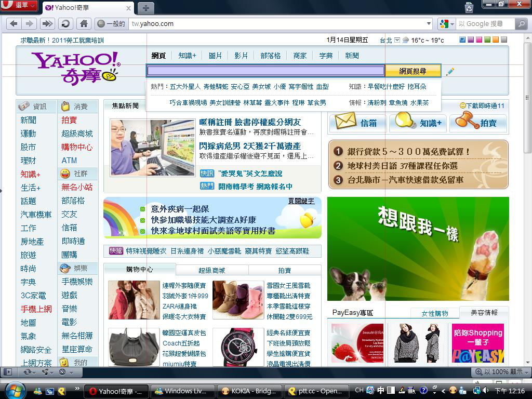Open the handbag product thumbnail
The width and height of the screenshot is (532, 399).
(134, 347)
